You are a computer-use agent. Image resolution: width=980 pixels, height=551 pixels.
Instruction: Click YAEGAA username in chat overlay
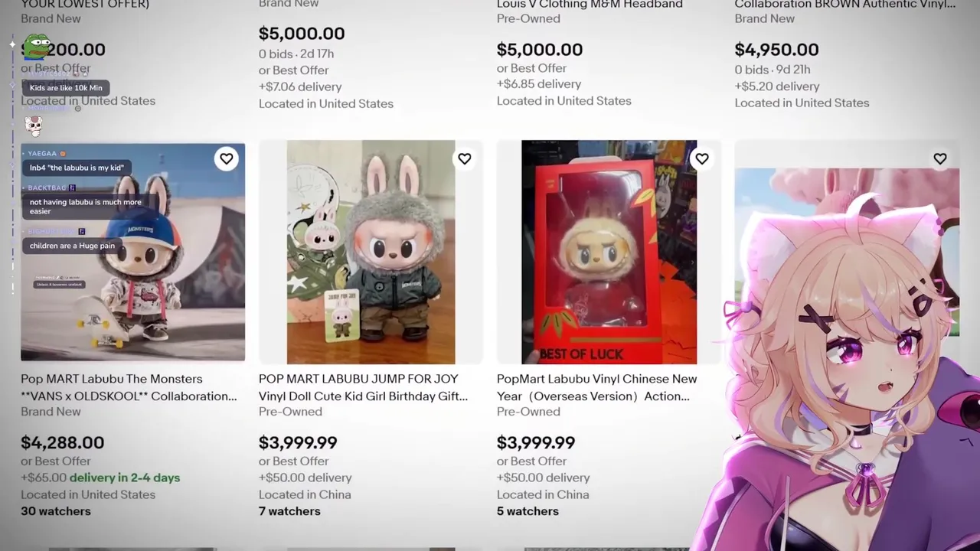click(42, 154)
